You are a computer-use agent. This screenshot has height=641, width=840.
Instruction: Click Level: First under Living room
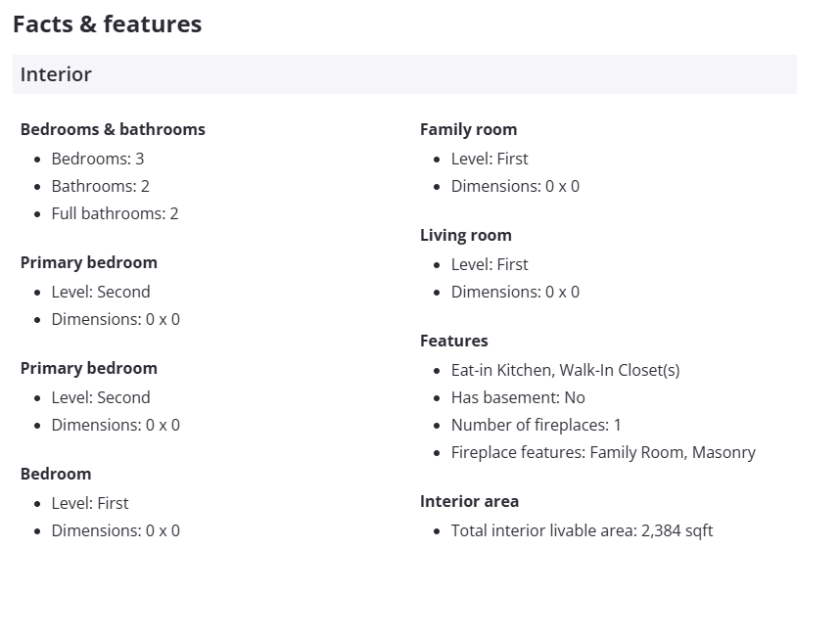[490, 264]
